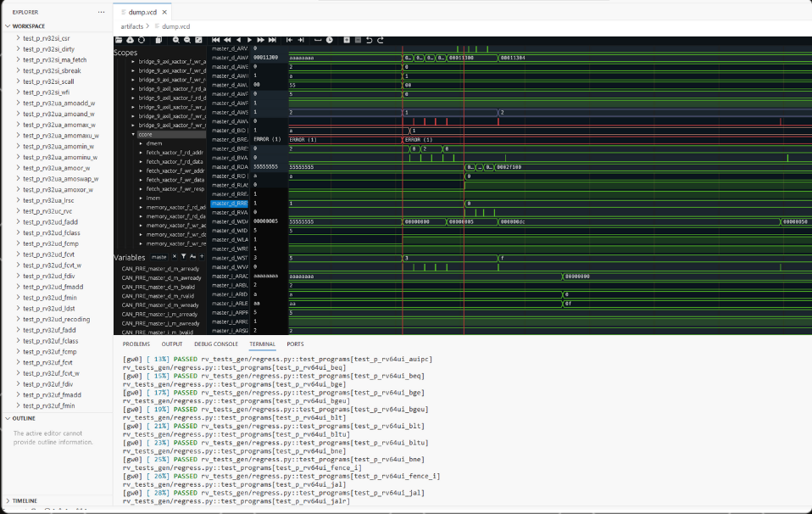Reload the waveform with the refresh icon
812x514 pixels.
pos(142,40)
